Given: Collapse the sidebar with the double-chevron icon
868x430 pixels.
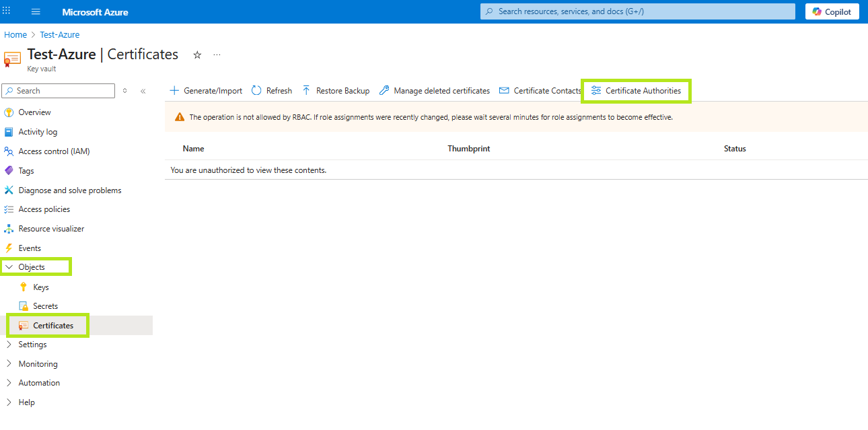Looking at the screenshot, I should coord(143,91).
